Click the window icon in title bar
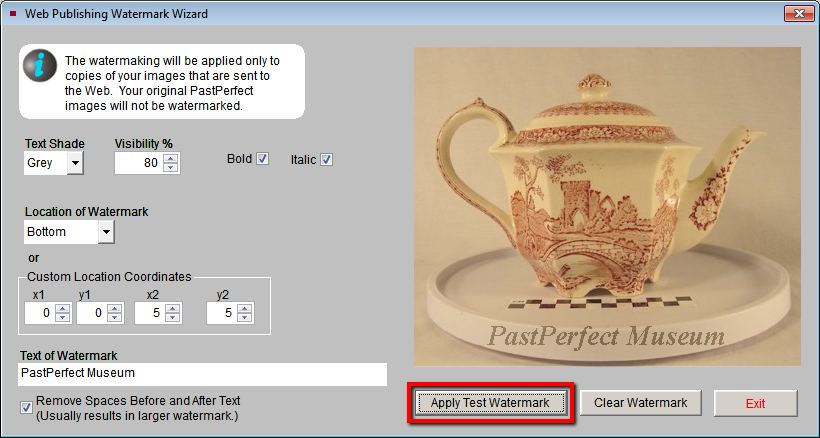 pyautogui.click(x=13, y=13)
